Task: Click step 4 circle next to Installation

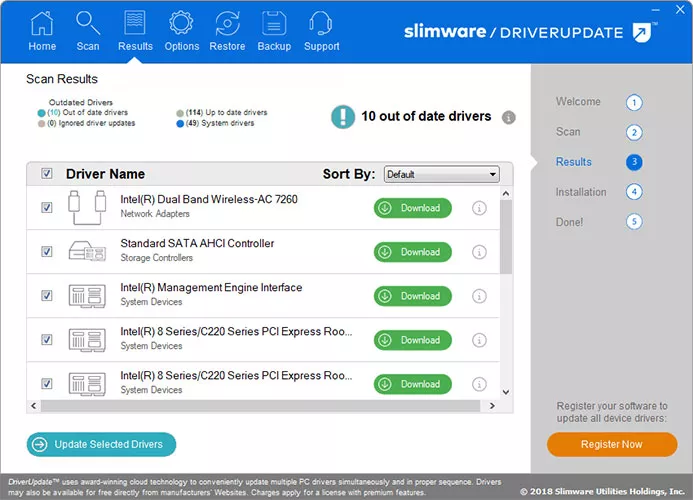Action: click(x=634, y=192)
